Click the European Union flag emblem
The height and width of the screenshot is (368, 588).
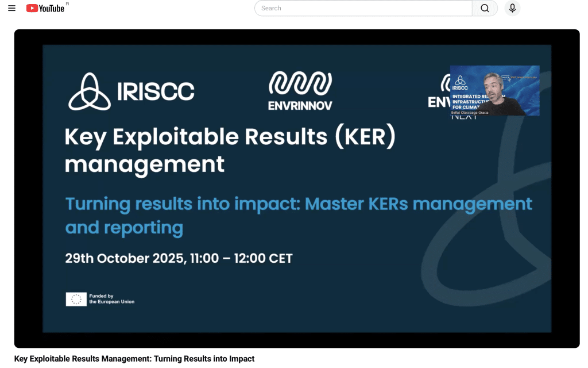(76, 299)
